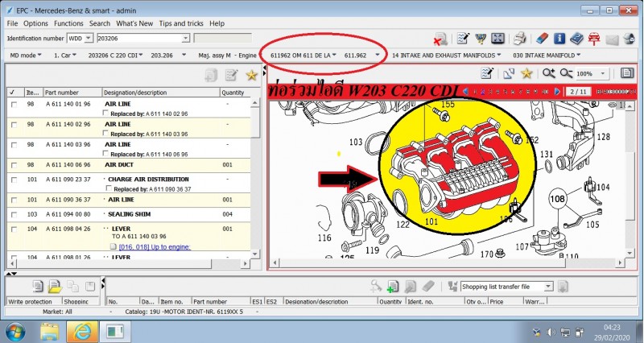Tick checkbox for AIR DUCT A 611 140 06 96
Screen dimensions: 644x343
click(14, 165)
